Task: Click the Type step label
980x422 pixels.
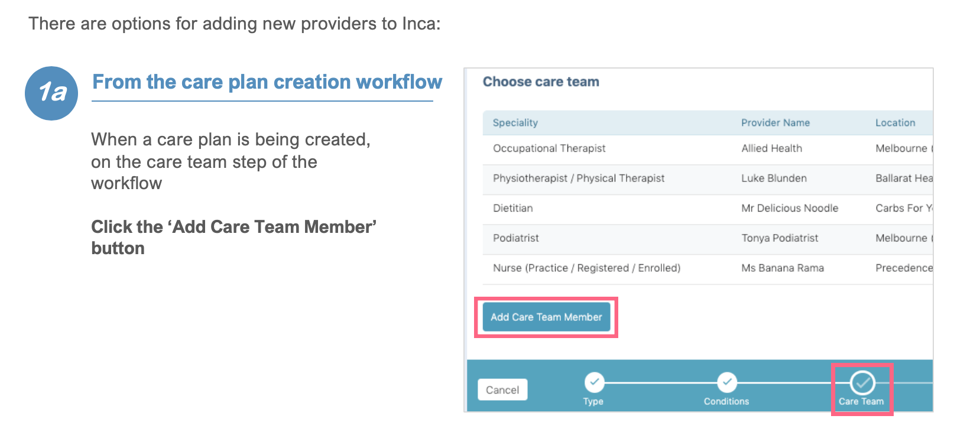Action: (593, 401)
